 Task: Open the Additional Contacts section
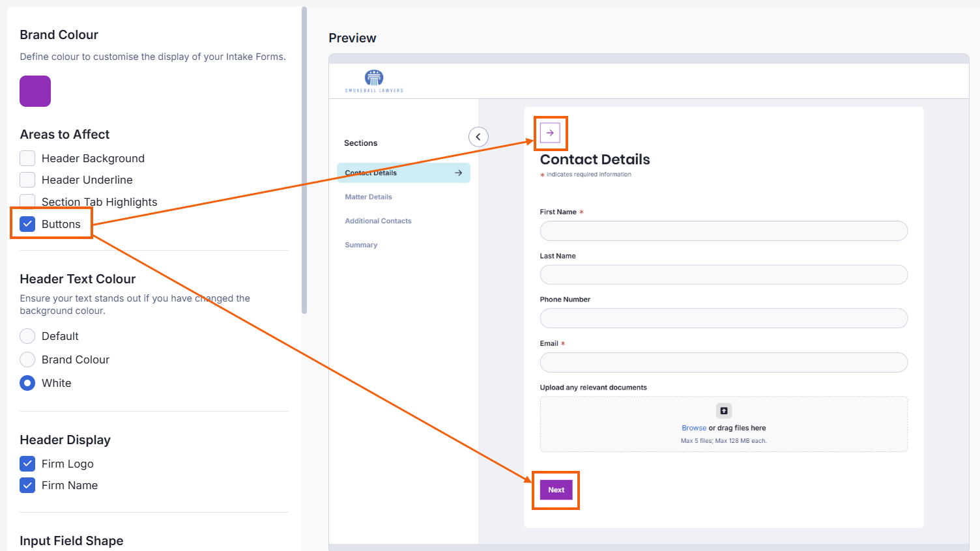pyautogui.click(x=379, y=221)
